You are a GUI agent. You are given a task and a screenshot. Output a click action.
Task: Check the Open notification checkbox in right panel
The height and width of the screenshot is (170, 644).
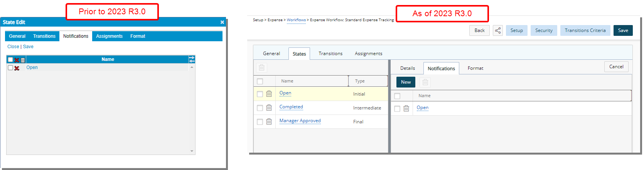click(x=397, y=109)
